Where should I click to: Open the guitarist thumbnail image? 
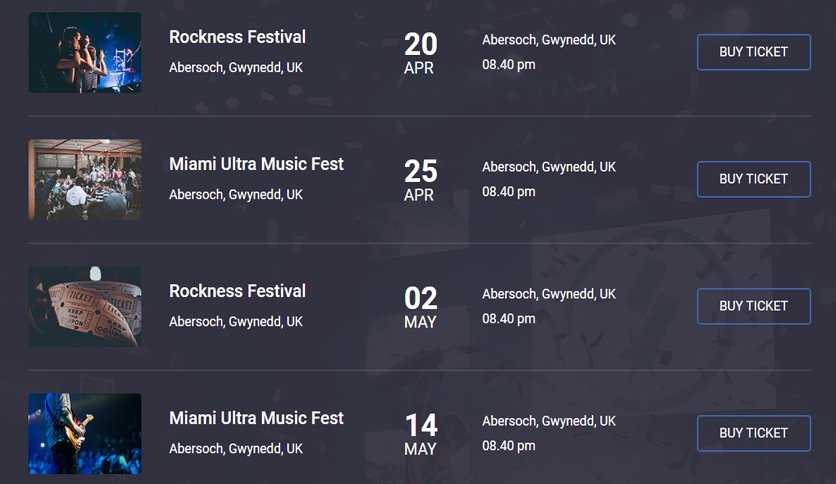coord(85,433)
